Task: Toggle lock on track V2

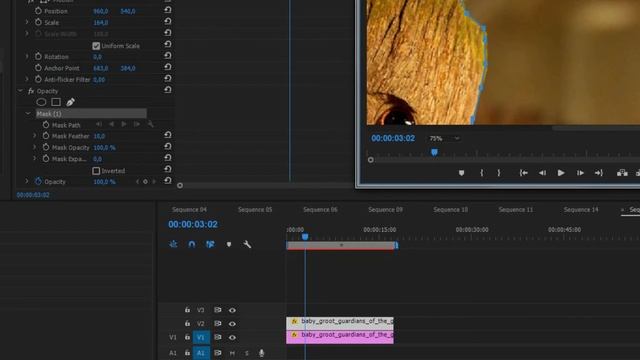Action: (x=187, y=323)
